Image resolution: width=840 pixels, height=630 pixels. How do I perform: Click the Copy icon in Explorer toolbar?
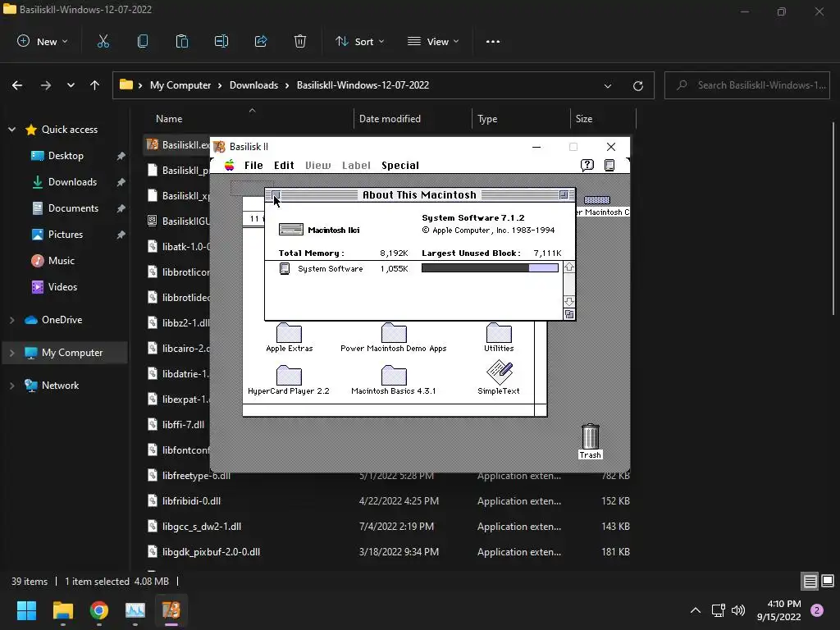click(x=143, y=41)
